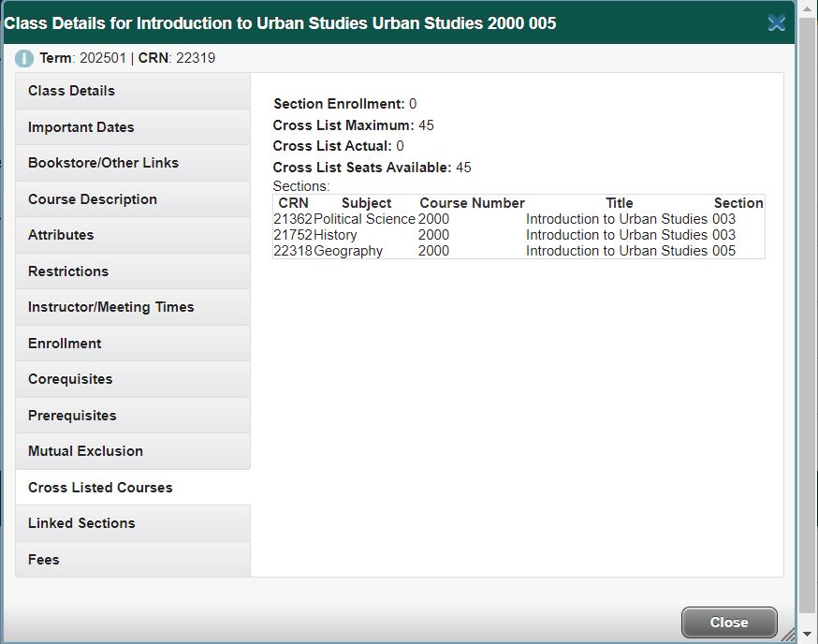
Task: Click the Section Enrollment label
Action: [x=339, y=104]
